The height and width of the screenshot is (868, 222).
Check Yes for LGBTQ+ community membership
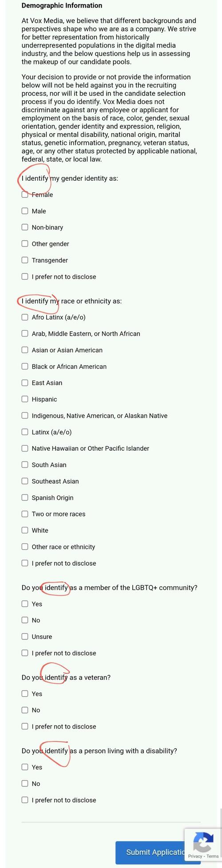[25, 604]
